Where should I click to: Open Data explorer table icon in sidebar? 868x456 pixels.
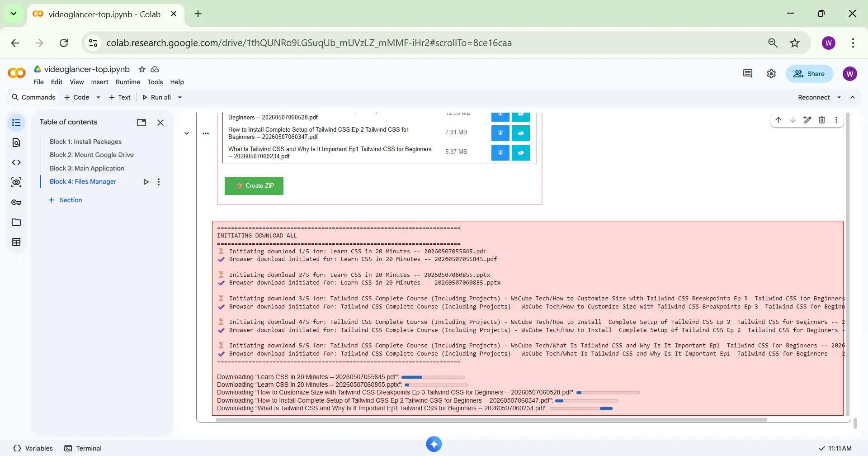[16, 242]
